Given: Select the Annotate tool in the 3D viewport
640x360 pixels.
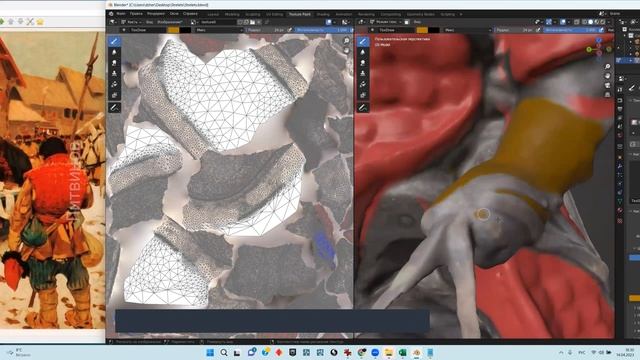Looking at the screenshot, I should coord(362,108).
